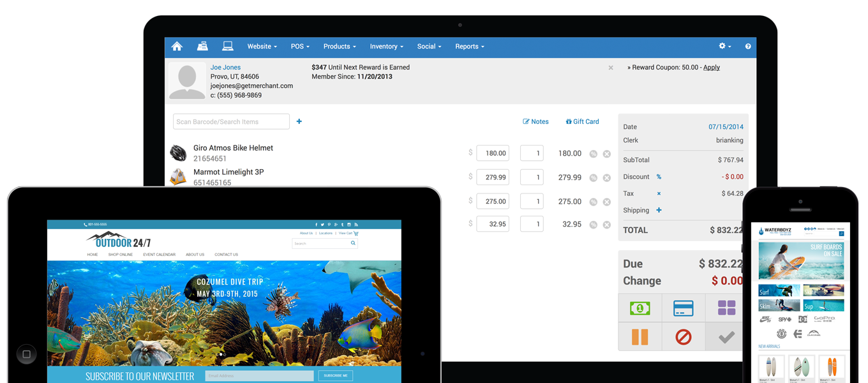868x383 pixels.
Task: Open customer profile via Joe Jones link
Action: 225,67
